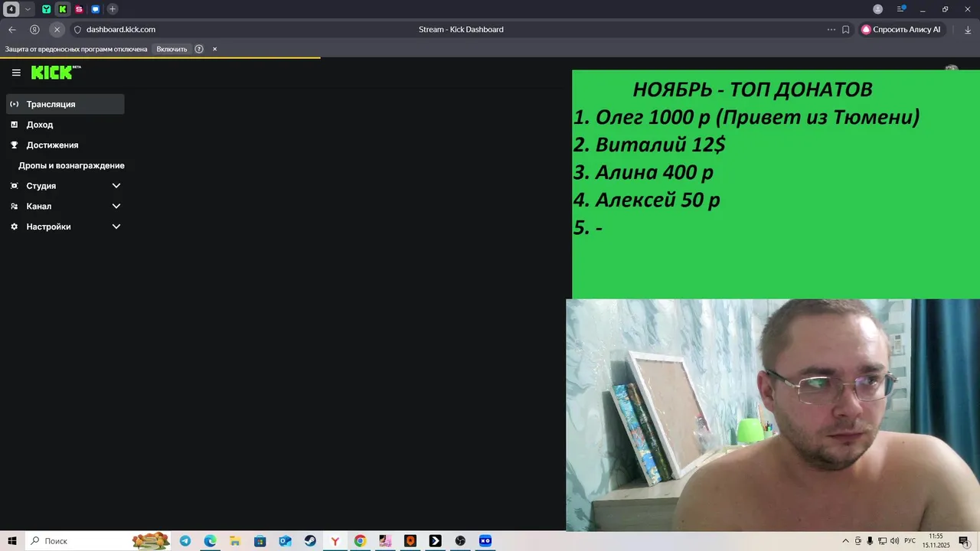Click the site protection shield icon
Viewport: 980px width, 551px height.
pyautogui.click(x=77, y=30)
